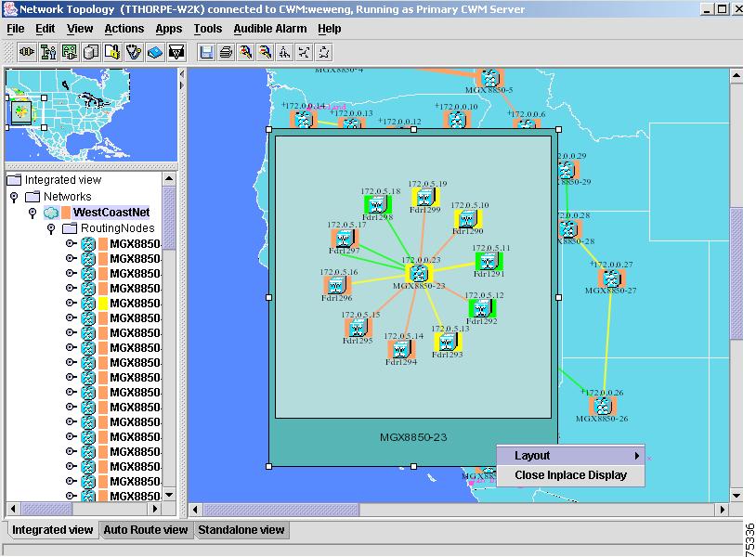Click the WestCoastNet cloud icon in tree
756x557 pixels.
point(51,213)
